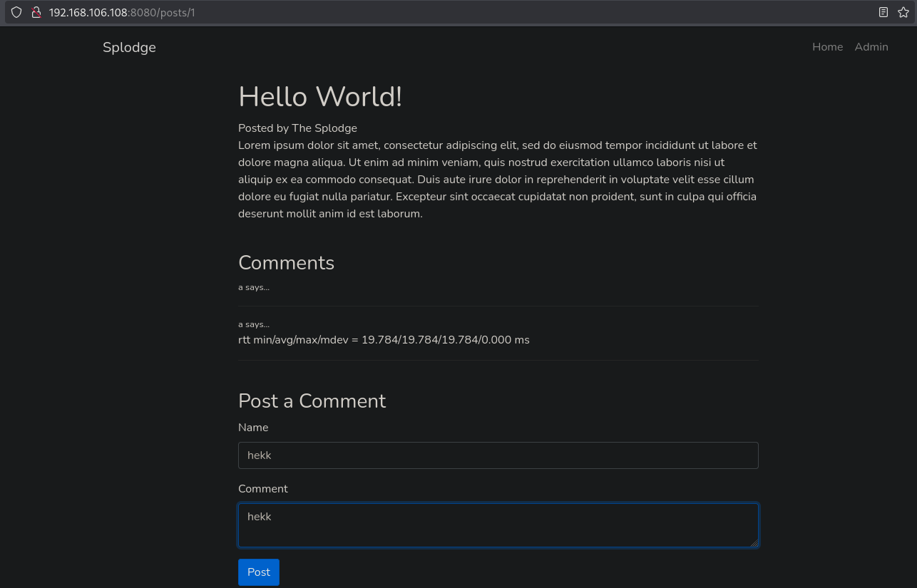Toggle reader view icon in address bar
Viewport: 917px width, 588px height.
pos(883,12)
